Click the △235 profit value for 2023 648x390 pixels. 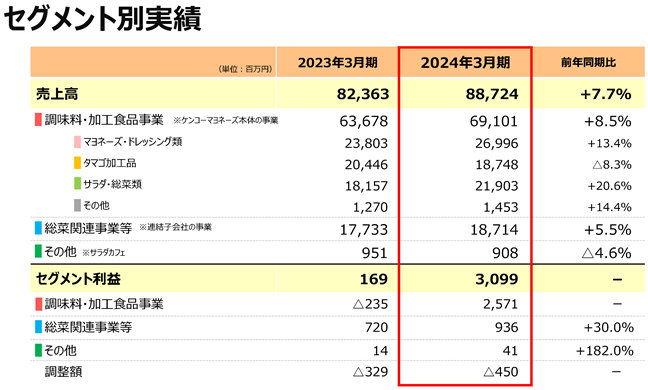click(x=371, y=304)
